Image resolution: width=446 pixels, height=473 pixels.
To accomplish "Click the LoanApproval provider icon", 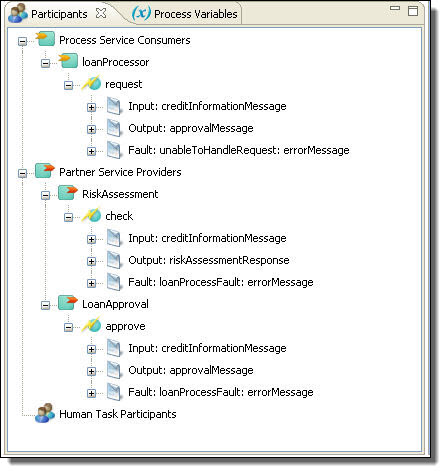I will [68, 303].
